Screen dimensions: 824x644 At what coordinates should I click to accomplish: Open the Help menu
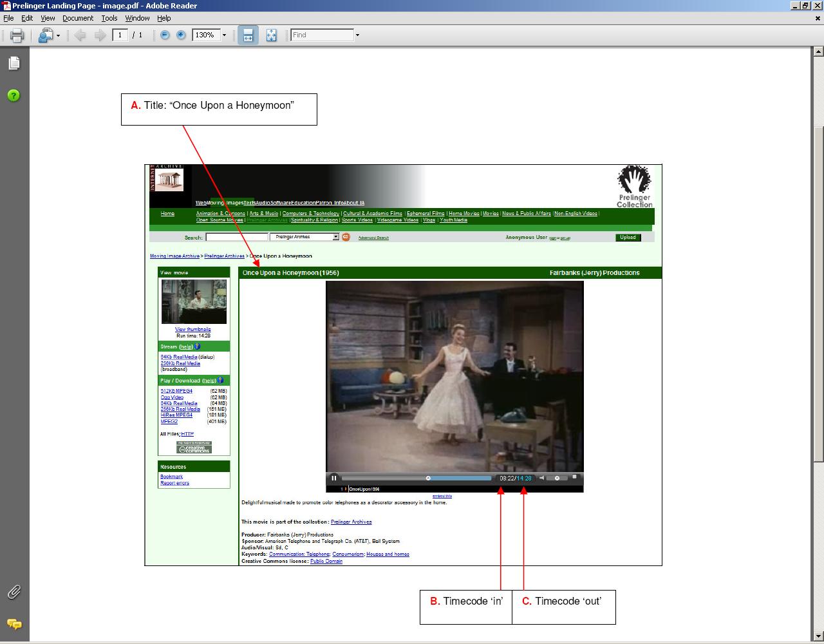[x=164, y=18]
